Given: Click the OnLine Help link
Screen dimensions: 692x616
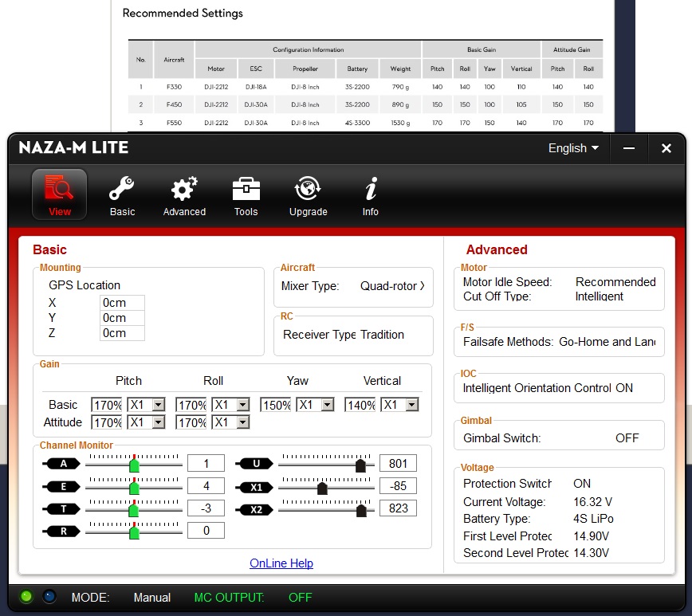Looking at the screenshot, I should coord(281,563).
